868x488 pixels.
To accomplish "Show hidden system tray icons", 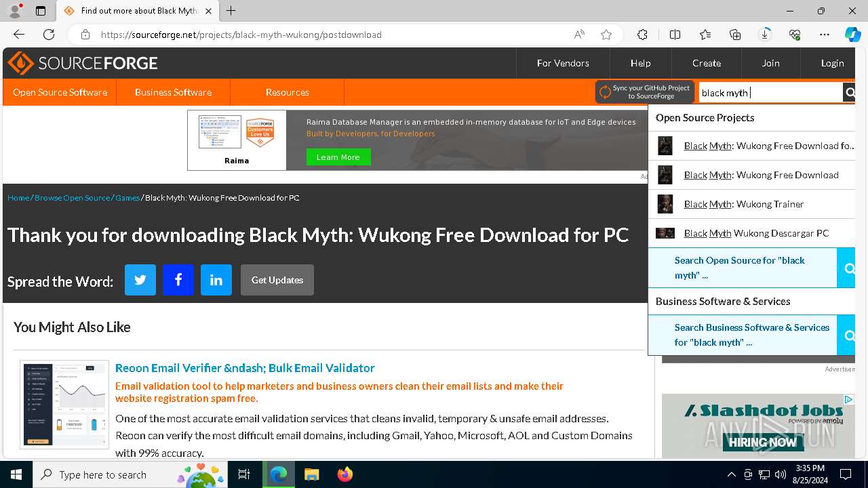I will 731,474.
